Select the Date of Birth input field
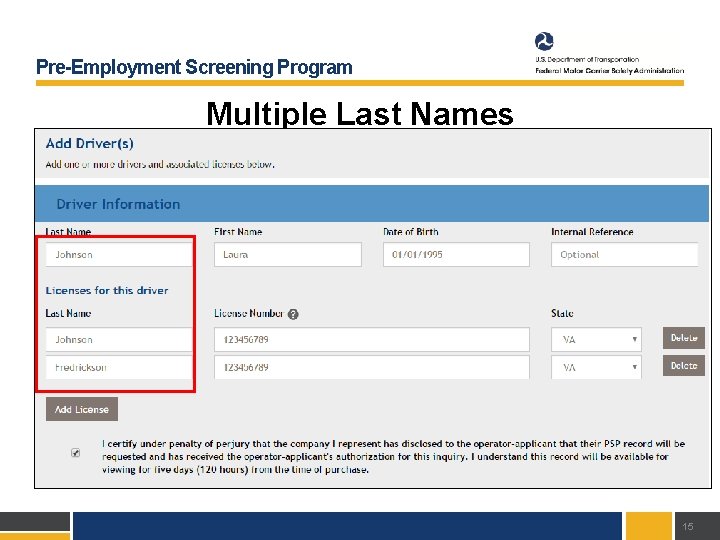This screenshot has width=720, height=540. tap(456, 254)
